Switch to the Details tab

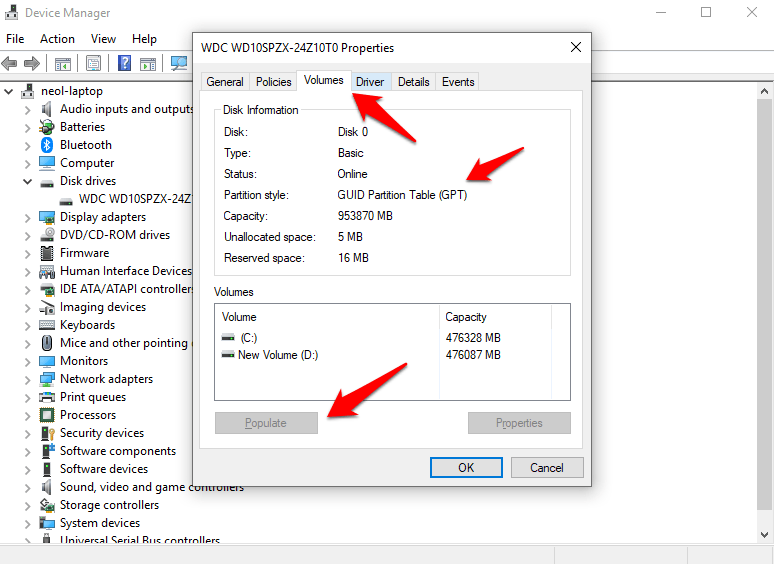[414, 82]
